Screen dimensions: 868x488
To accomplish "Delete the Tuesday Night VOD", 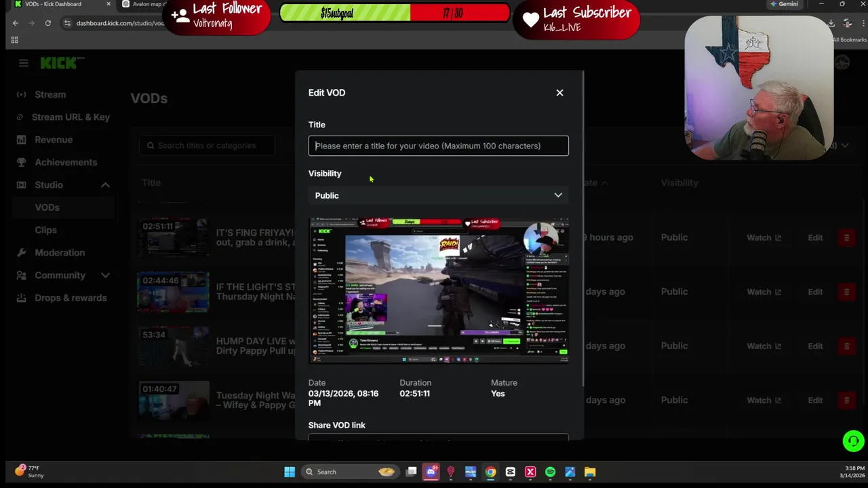I will coord(846,401).
